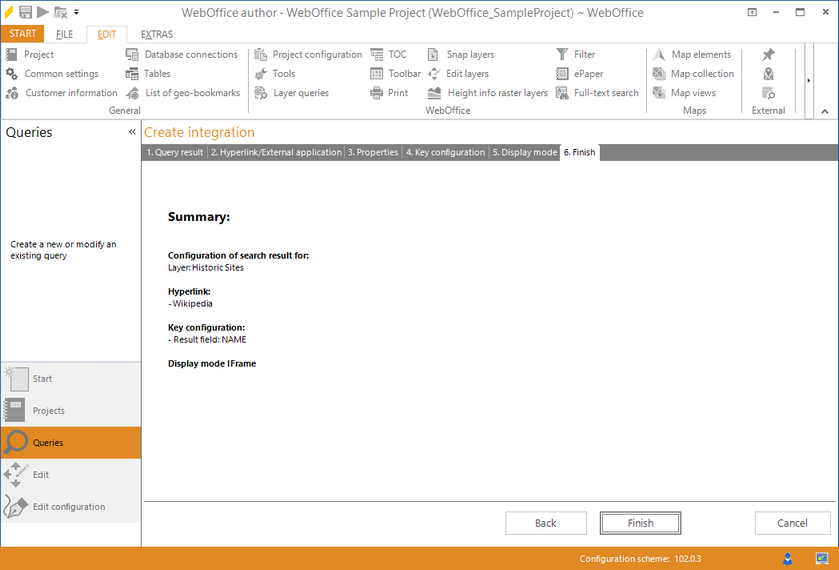This screenshot has height=570, width=839.
Task: Click the Cancel button
Action: point(792,523)
